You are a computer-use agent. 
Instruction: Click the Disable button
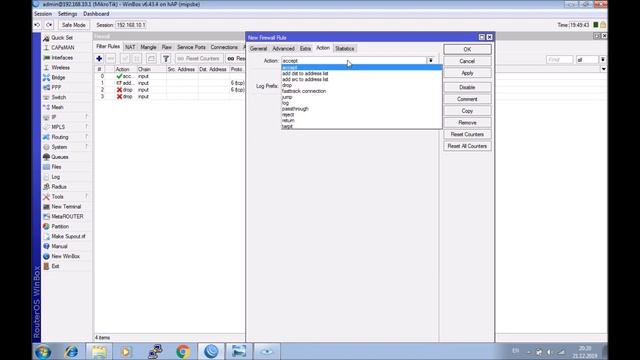[x=467, y=87]
